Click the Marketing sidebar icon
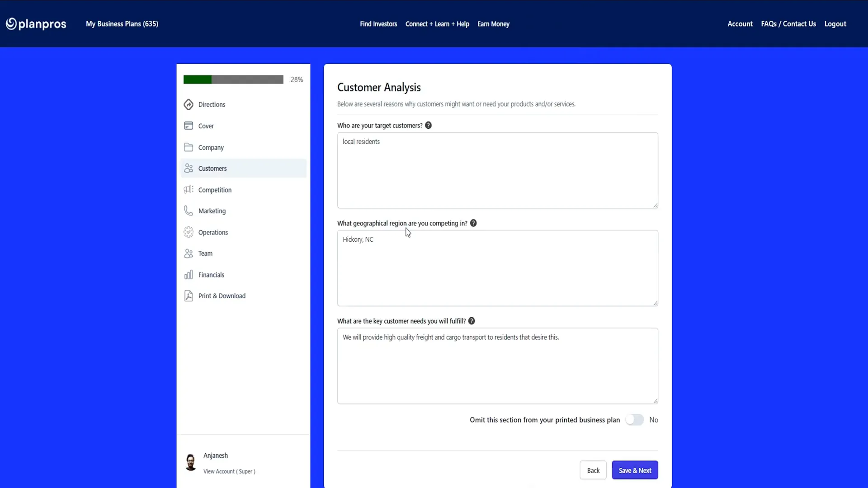This screenshot has height=488, width=868. pos(189,210)
